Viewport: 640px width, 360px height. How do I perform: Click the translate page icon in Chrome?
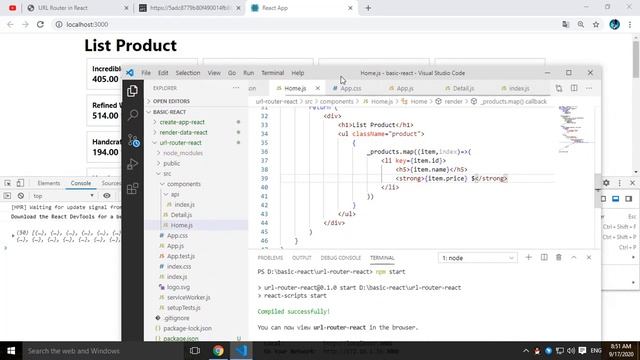(x=565, y=24)
